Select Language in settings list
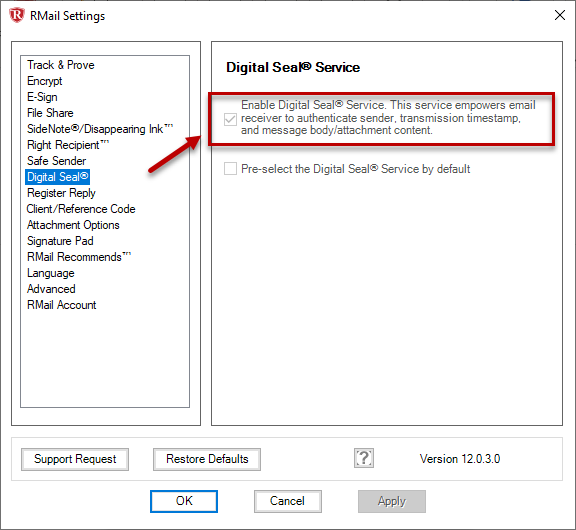Viewport: 576px width, 530px height. pos(51,273)
